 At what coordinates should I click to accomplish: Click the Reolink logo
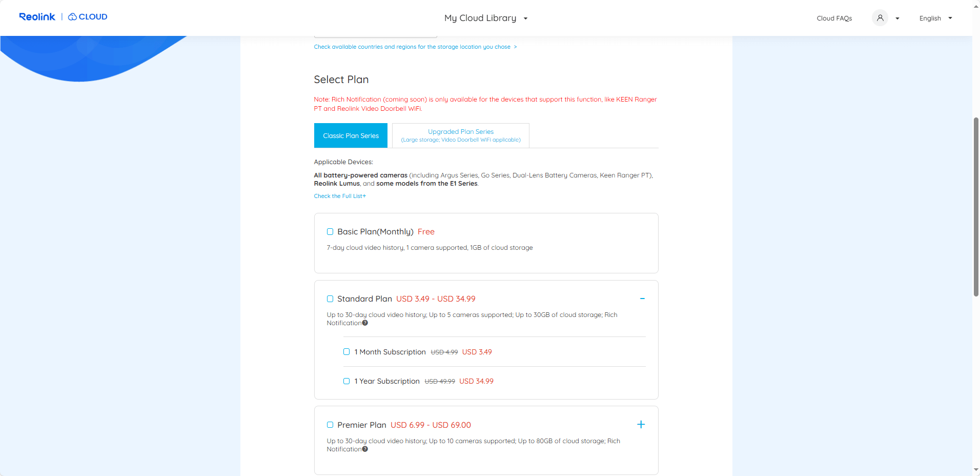click(x=37, y=17)
